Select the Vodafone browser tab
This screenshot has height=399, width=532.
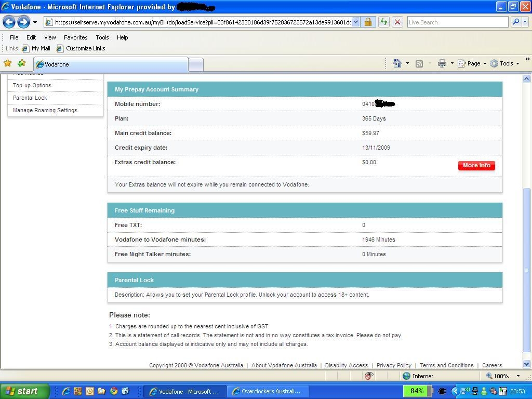(111, 64)
